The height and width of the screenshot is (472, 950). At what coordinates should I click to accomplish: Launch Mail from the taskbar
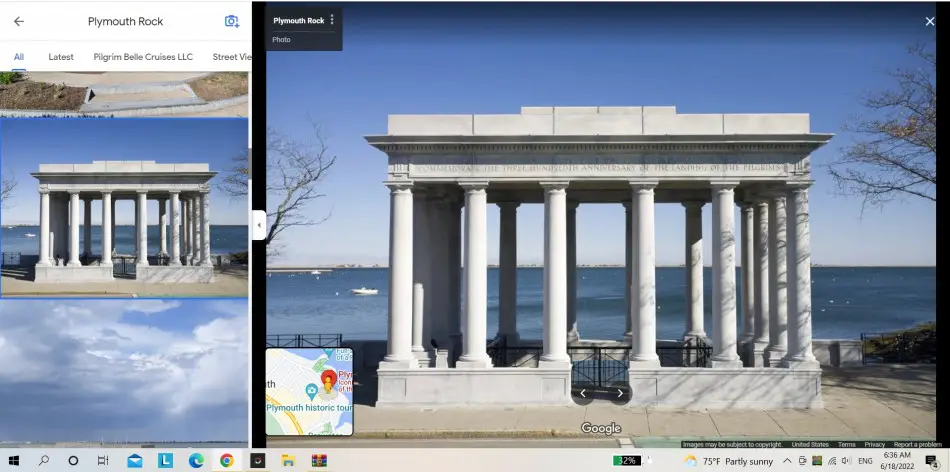tap(135, 460)
